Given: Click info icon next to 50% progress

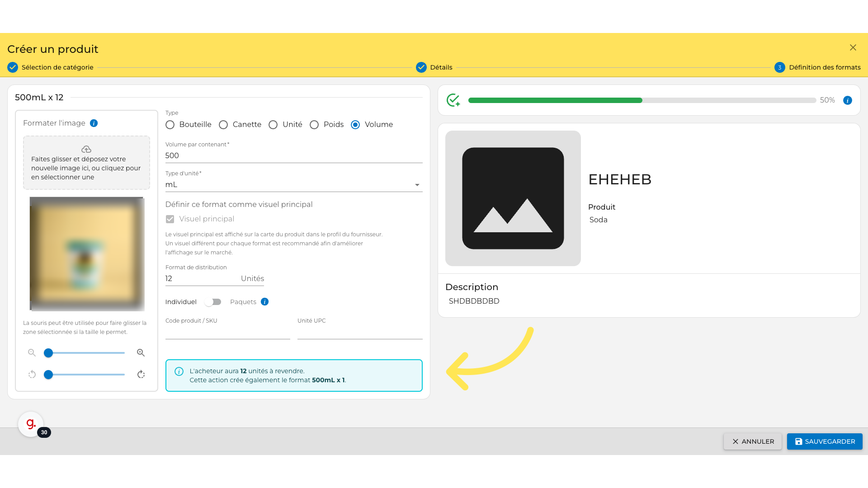Looking at the screenshot, I should pos(848,100).
